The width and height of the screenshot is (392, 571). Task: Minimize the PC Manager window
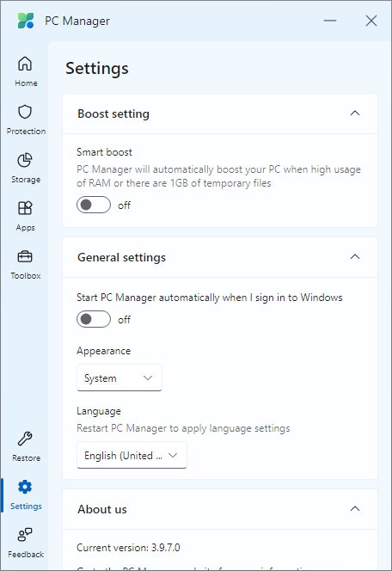tap(330, 21)
